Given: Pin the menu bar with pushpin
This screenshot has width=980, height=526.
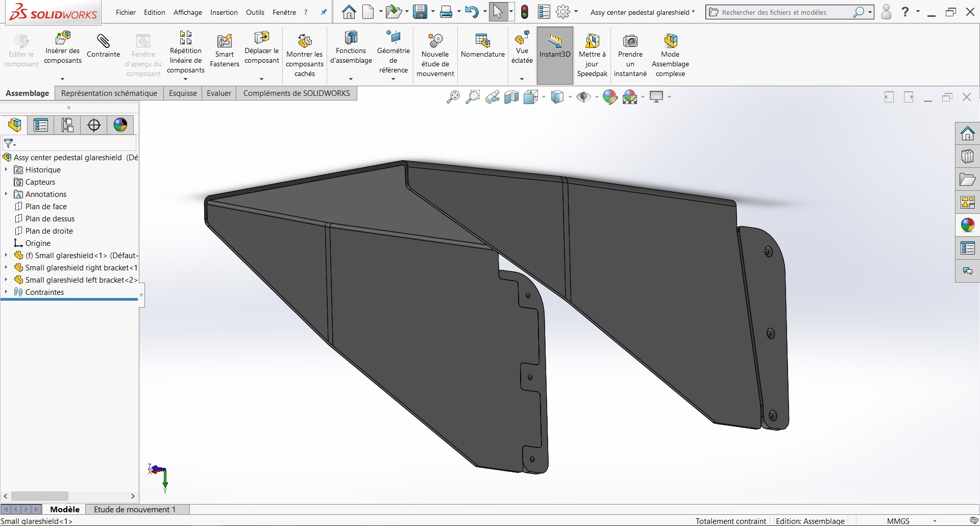Looking at the screenshot, I should (324, 12).
